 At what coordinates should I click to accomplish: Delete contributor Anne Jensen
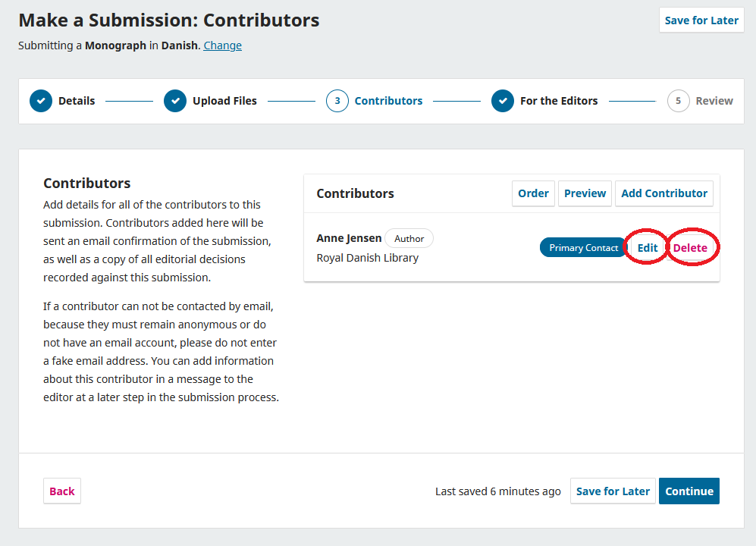pos(690,248)
